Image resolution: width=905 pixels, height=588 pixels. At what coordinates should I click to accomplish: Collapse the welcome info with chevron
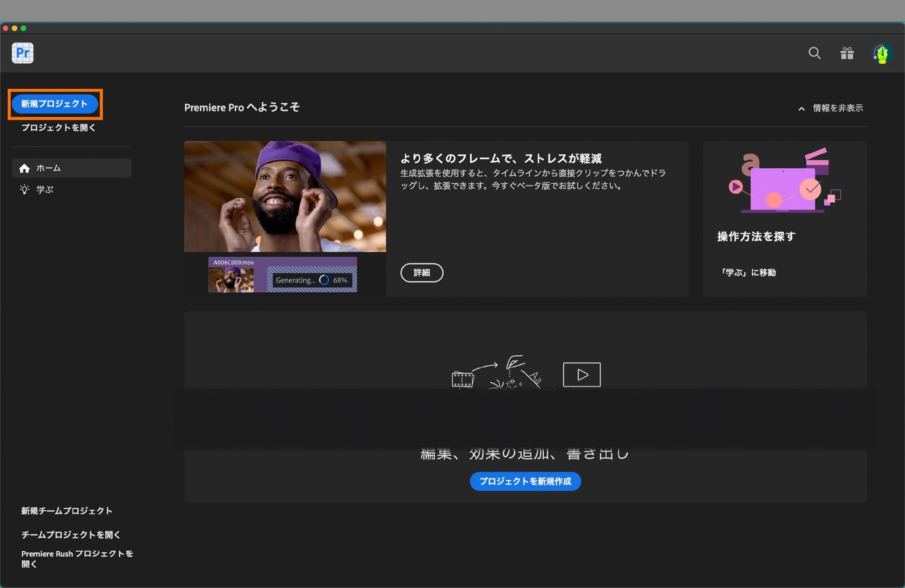[801, 109]
